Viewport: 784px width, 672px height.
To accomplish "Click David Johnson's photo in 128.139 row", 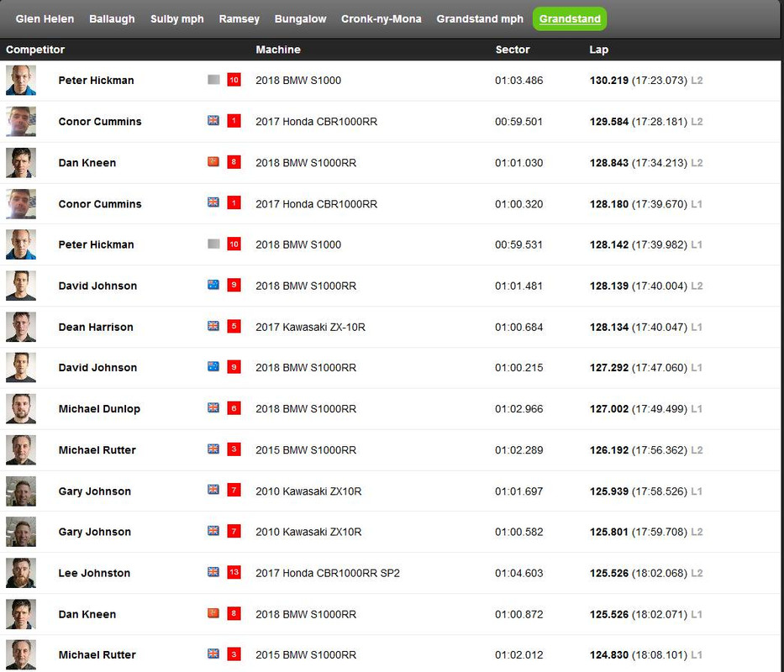I will point(21,286).
